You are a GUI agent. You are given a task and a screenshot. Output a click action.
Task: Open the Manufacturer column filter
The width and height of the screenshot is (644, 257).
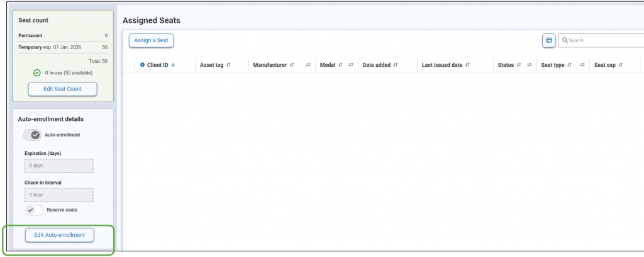click(x=308, y=65)
